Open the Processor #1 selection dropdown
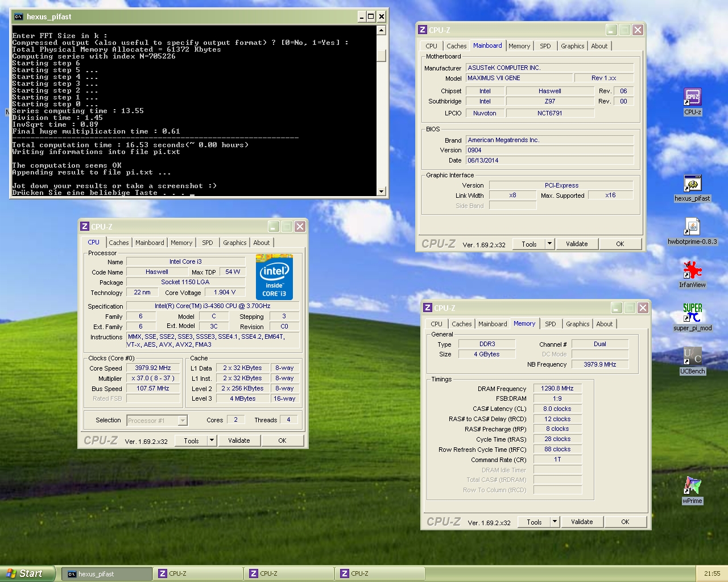This screenshot has height=582, width=728. [x=157, y=421]
